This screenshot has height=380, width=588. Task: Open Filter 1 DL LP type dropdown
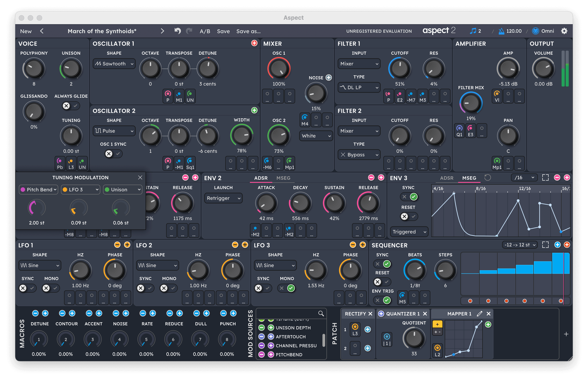click(359, 87)
